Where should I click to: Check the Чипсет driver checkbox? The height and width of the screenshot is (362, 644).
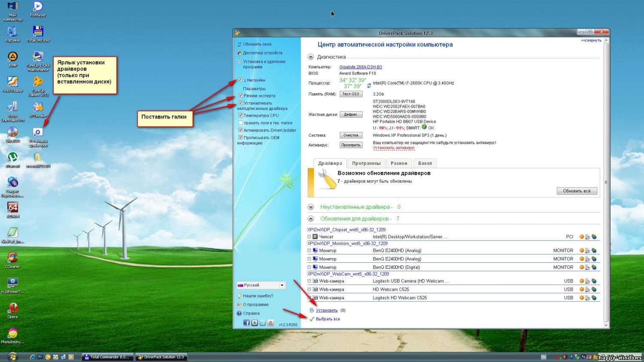(309, 237)
